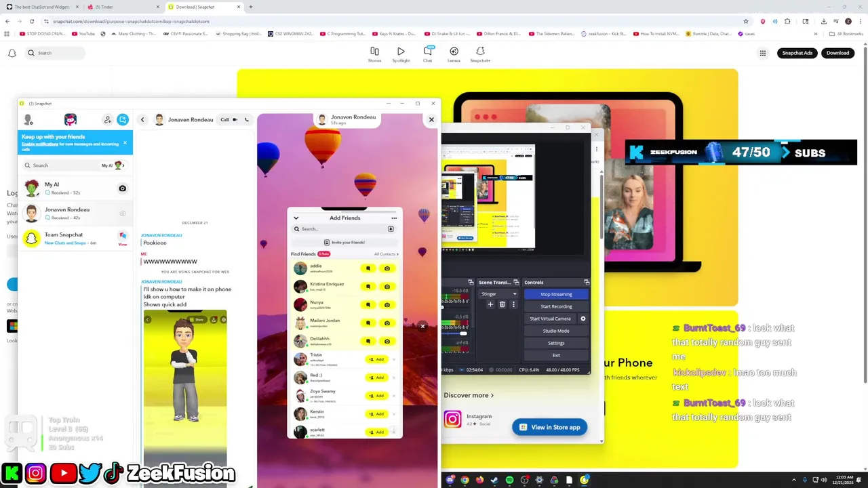
Task: Open the Jonaven Rondeau conversation row
Action: (75, 213)
